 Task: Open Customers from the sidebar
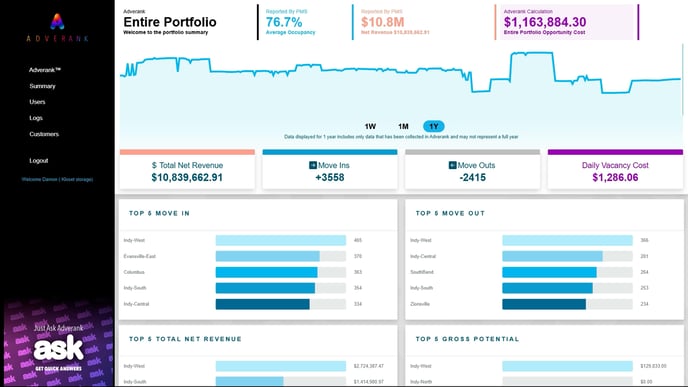click(x=44, y=134)
